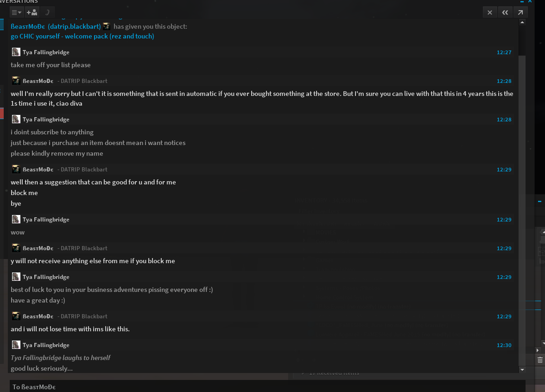Start a voice call with phone icon
Screen dimensions: 545x392
(x=47, y=13)
